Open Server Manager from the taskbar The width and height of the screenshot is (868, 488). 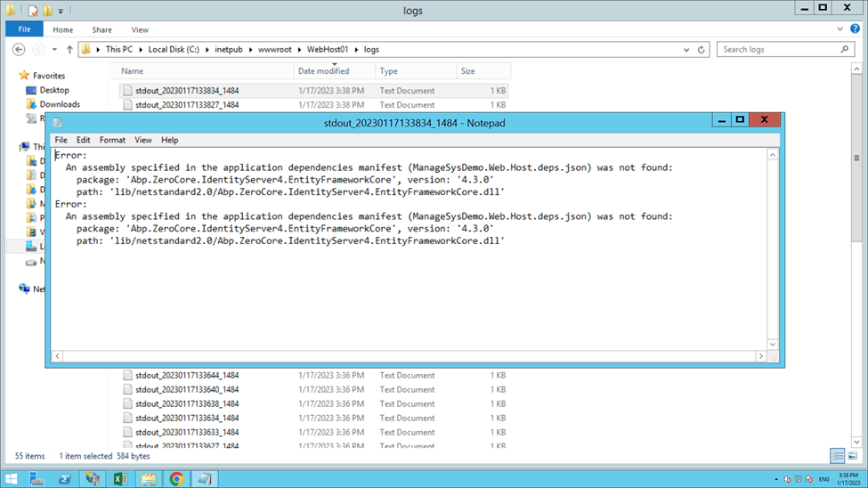(37, 478)
